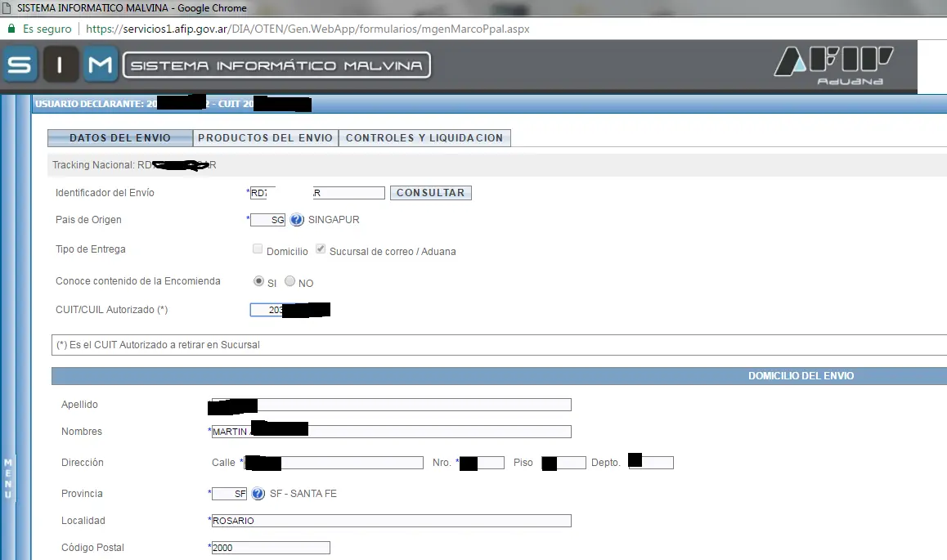
Task: Click the Depto. field
Action: click(651, 463)
